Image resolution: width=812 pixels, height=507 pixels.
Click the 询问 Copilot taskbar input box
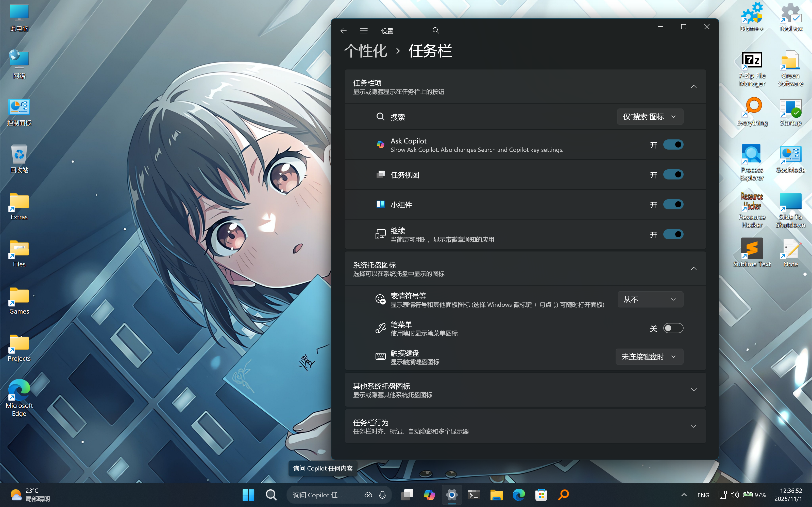[x=322, y=495]
